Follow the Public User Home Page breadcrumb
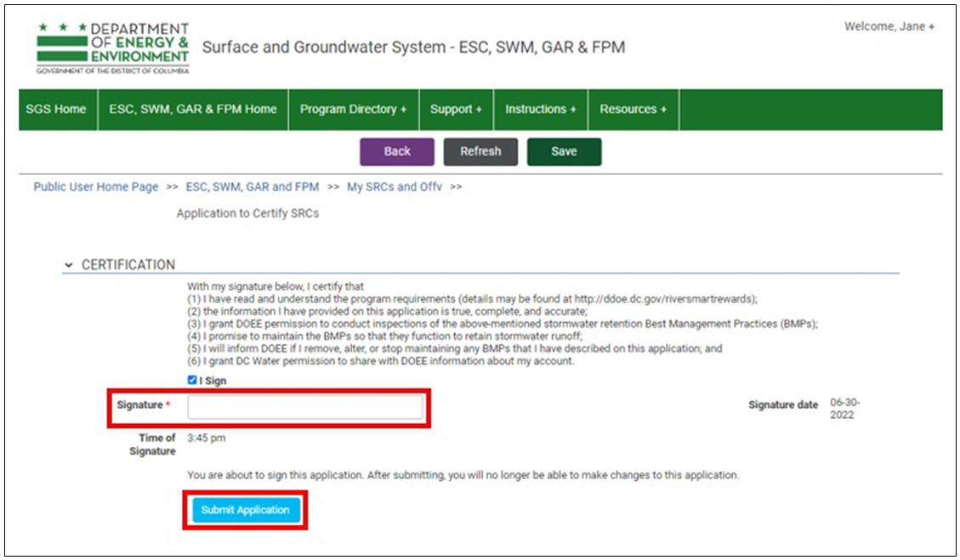The image size is (960, 560). coord(96,187)
